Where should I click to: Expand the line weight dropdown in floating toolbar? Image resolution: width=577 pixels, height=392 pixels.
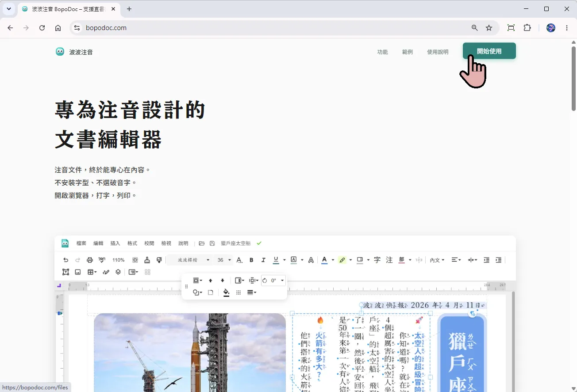coord(252,292)
